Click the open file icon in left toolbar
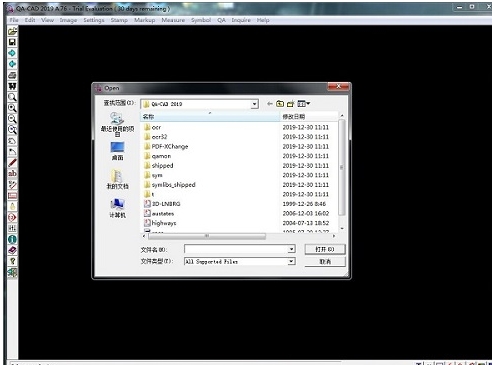Screen dimensions: 492x365 click(x=12, y=31)
